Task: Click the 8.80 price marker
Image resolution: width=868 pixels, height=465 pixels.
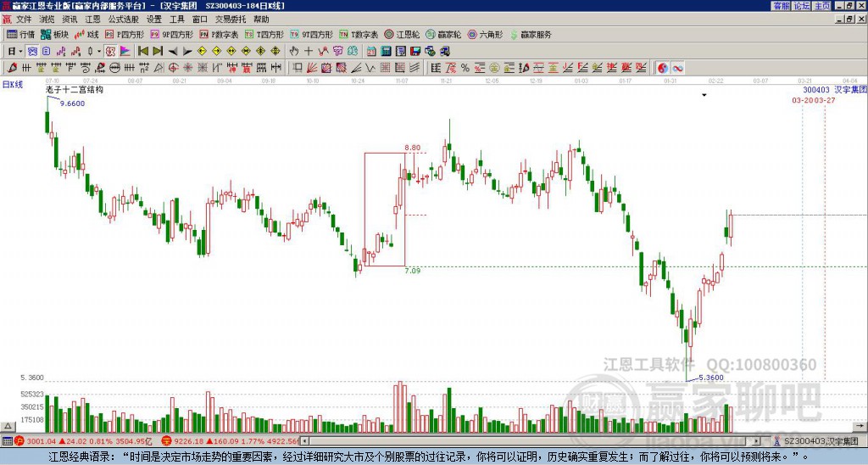Action: pyautogui.click(x=413, y=148)
